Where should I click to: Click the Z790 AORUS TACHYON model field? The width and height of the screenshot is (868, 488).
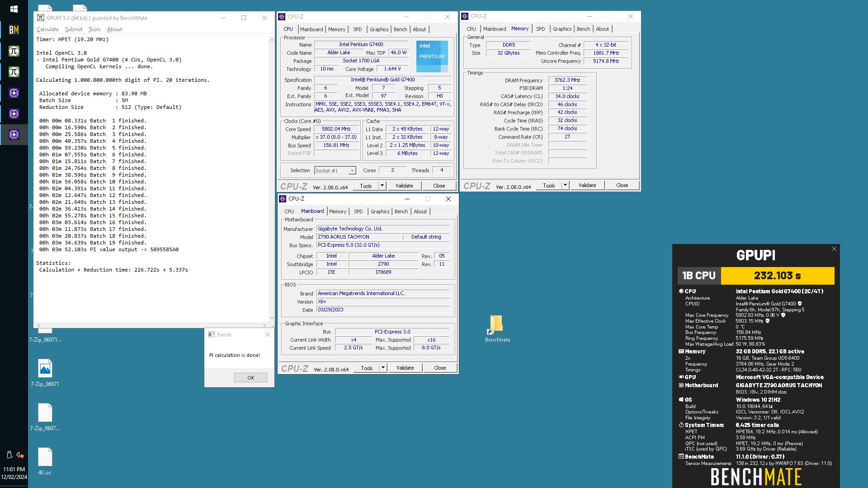click(359, 237)
